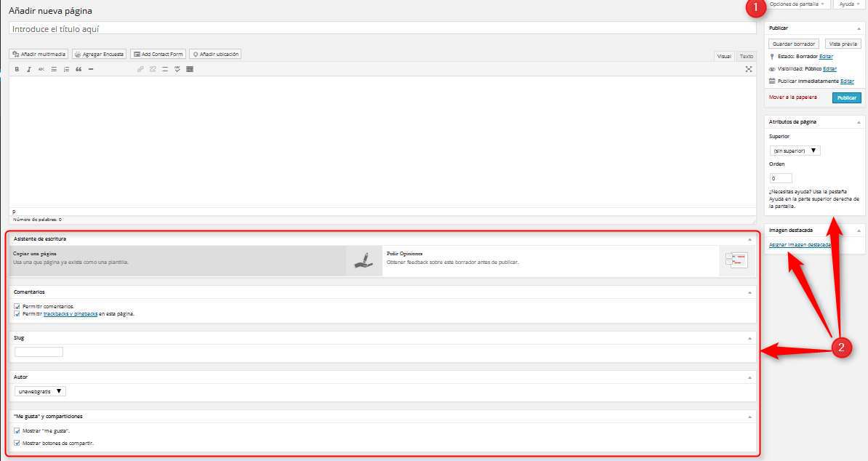Apply blockquote formatting
Viewport: 868px width, 461px height.
coord(79,69)
